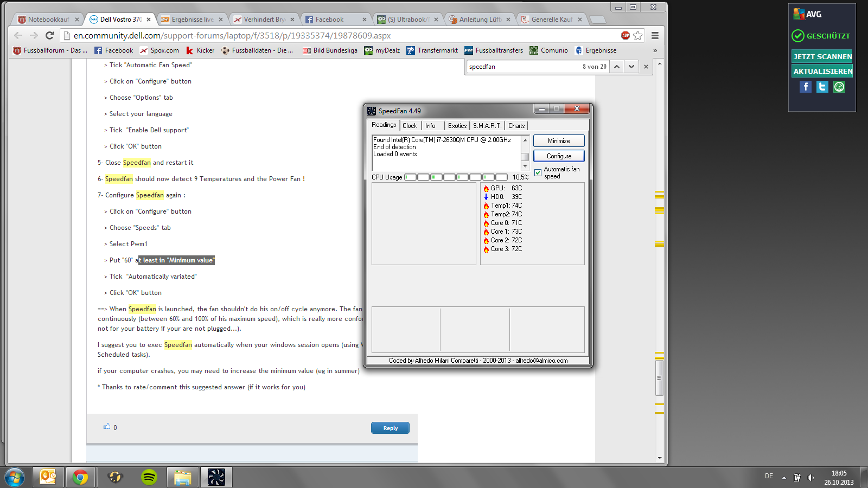Reload the Dell community page
The width and height of the screenshot is (868, 488).
click(x=49, y=35)
